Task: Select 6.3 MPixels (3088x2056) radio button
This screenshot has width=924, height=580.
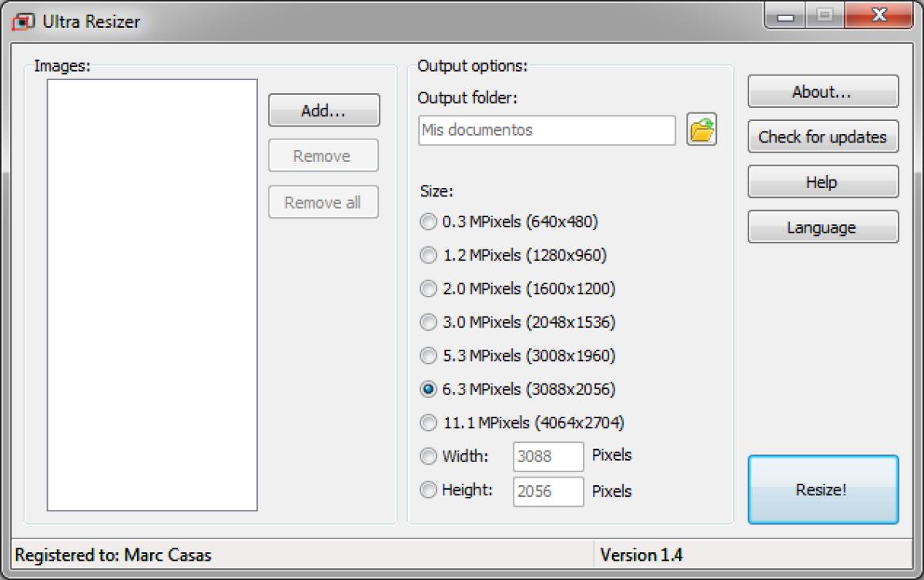Action: click(428, 390)
